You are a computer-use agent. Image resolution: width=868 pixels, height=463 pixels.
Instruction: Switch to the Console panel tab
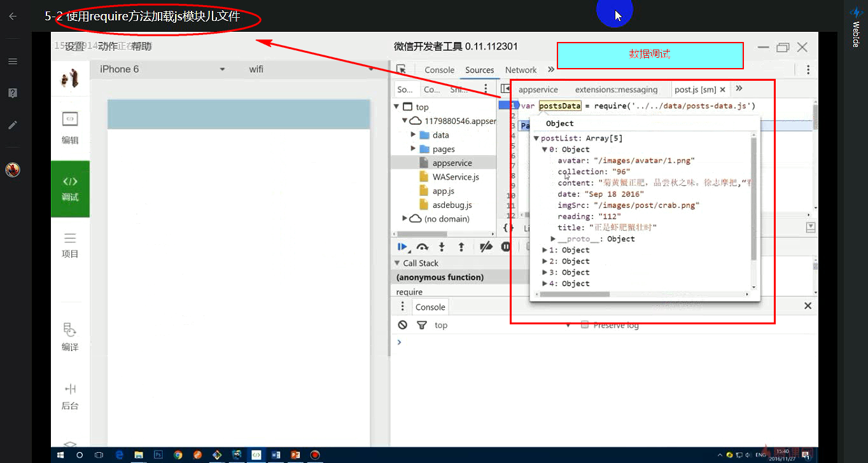tap(440, 70)
